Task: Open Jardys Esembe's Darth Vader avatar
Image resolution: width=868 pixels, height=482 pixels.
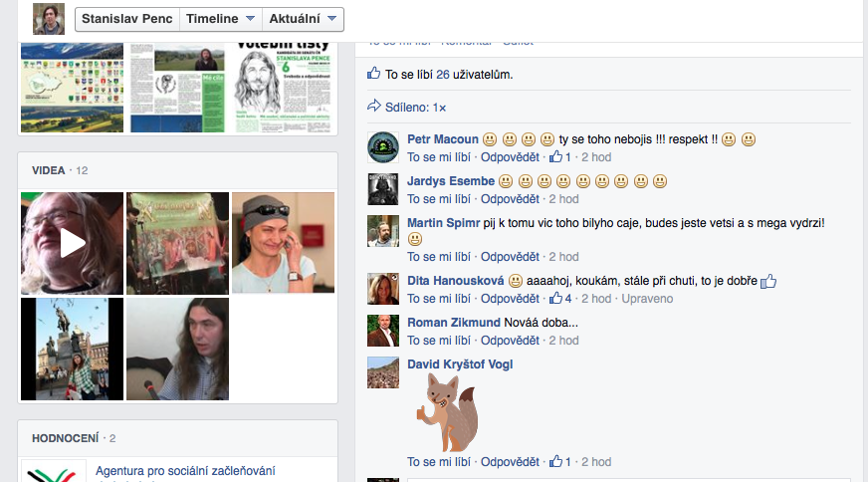Action: pyautogui.click(x=383, y=189)
